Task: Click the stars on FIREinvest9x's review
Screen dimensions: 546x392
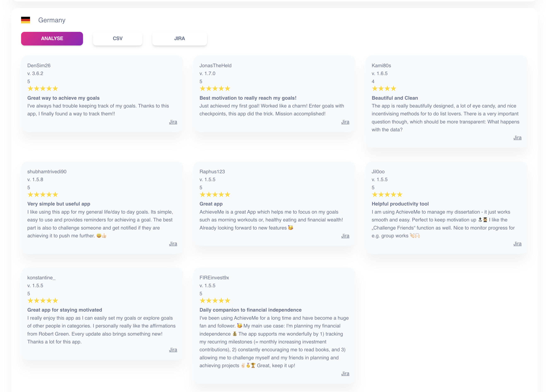Action: tap(215, 300)
